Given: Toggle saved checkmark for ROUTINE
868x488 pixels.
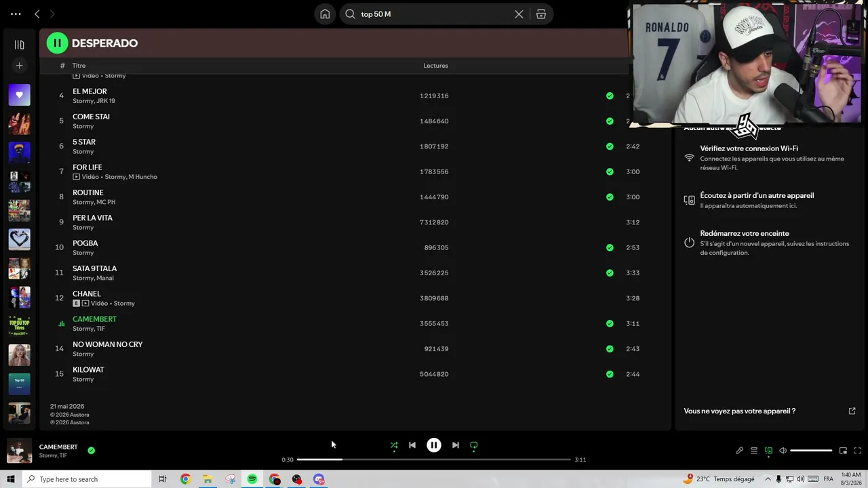Looking at the screenshot, I should pyautogui.click(x=610, y=197).
